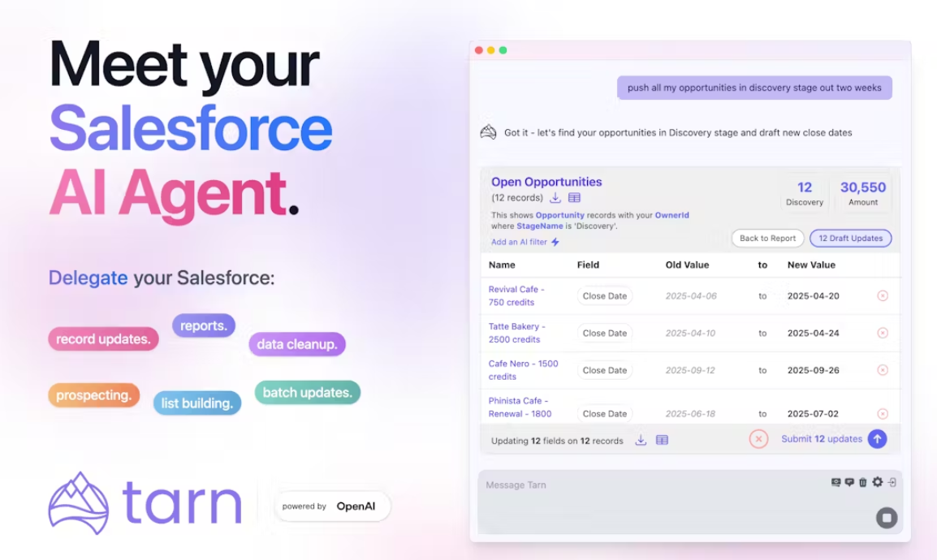
Task: Click the blue up-arrow submit icon
Action: pos(877,439)
